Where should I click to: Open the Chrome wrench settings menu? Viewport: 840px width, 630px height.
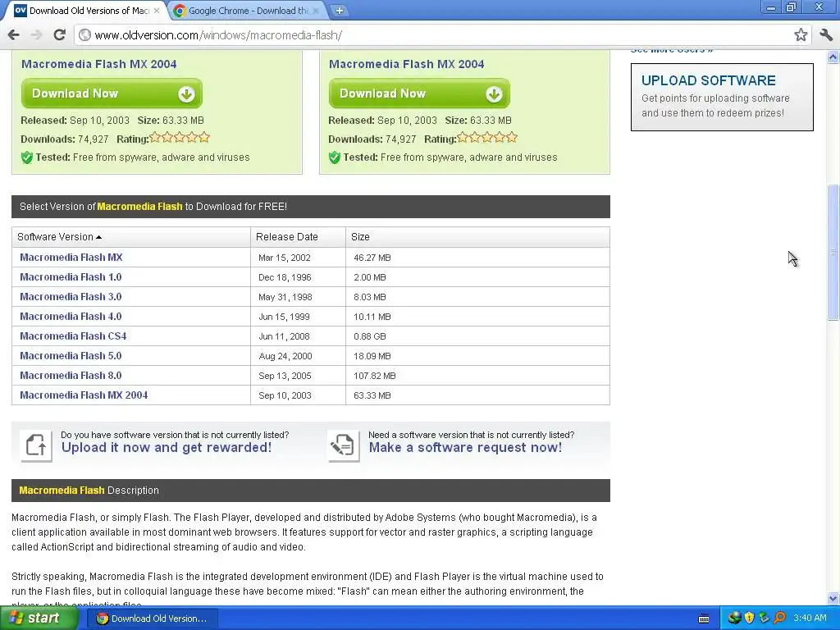pos(826,35)
